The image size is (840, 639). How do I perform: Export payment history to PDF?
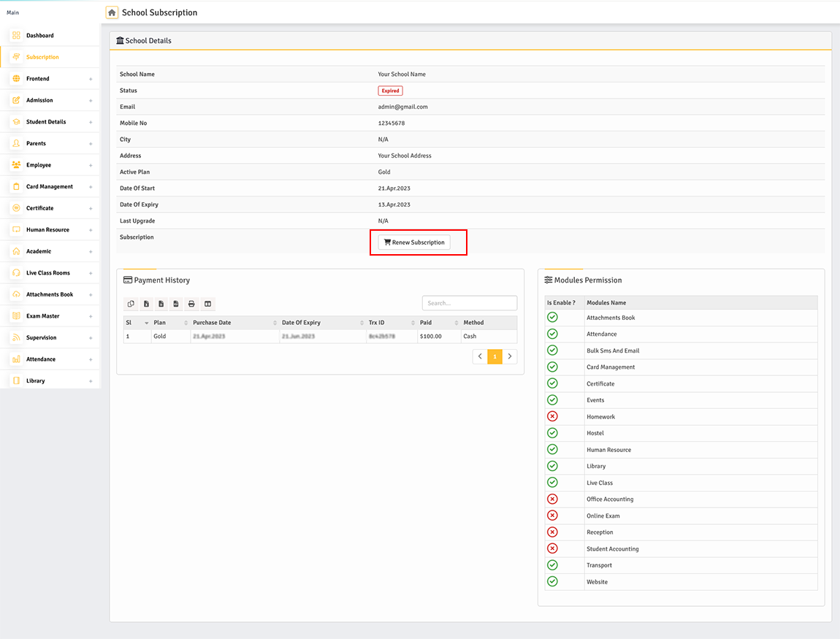pyautogui.click(x=176, y=304)
